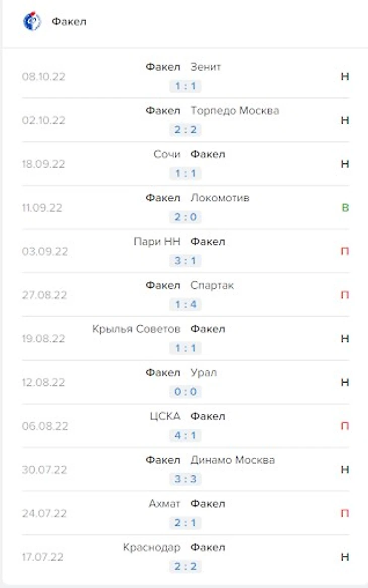Screen dimensions: 368x588
Task: Open the ЦСКА team link
Action: pos(165,416)
